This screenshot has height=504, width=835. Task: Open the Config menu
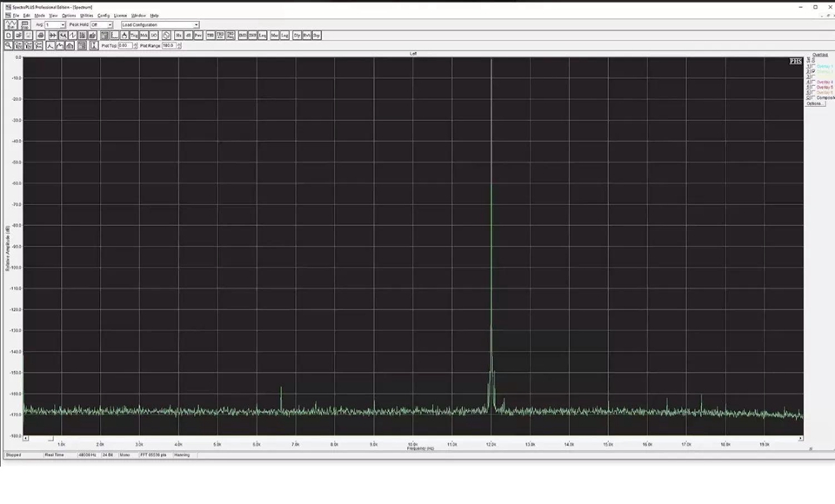[x=104, y=16]
